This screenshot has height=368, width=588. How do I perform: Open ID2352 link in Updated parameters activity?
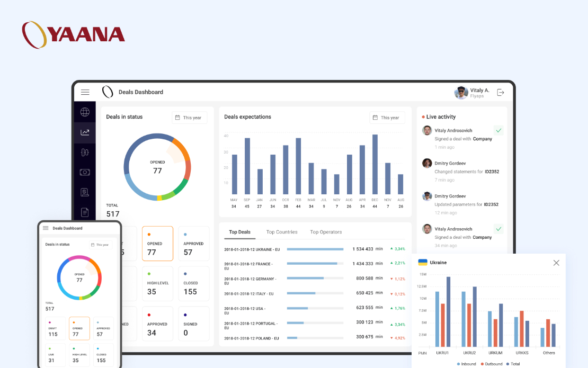pos(491,204)
